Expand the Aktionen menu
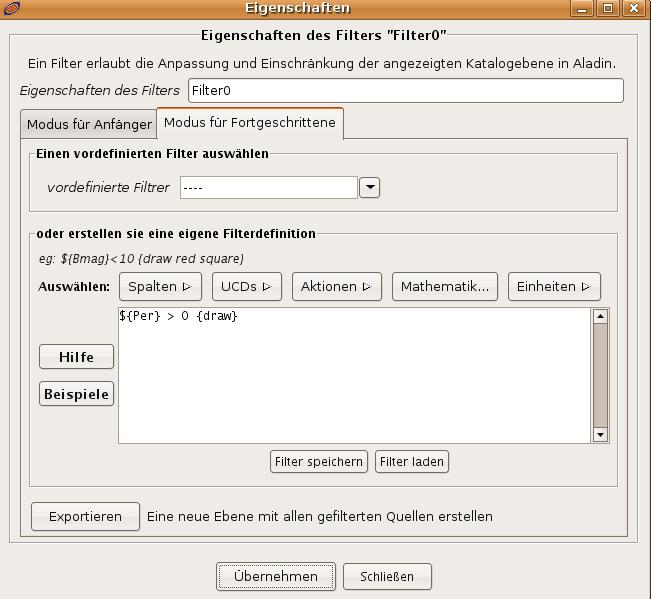This screenshot has height=599, width=651. (336, 286)
